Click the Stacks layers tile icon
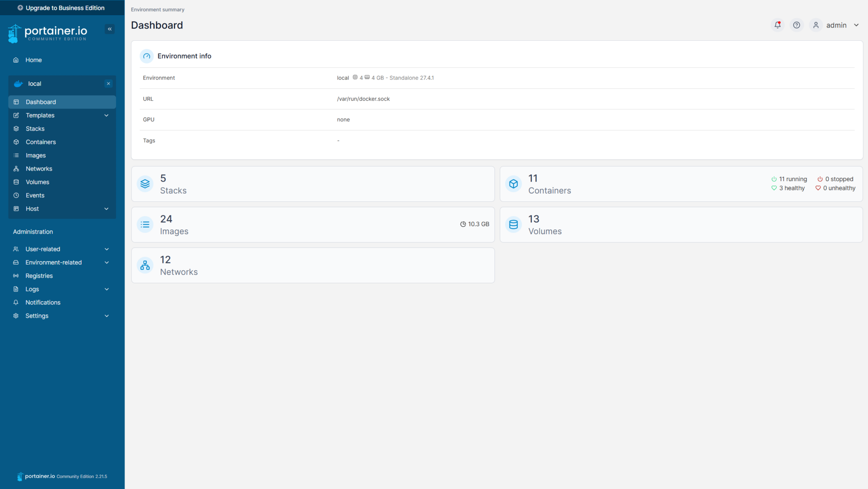 pos(145,184)
